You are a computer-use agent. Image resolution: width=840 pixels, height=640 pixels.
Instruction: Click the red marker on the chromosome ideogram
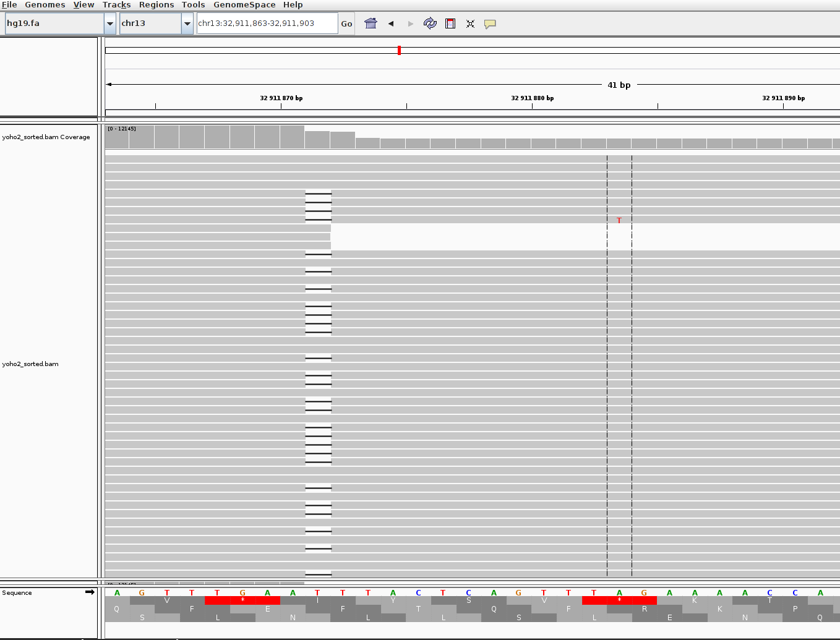pyautogui.click(x=399, y=50)
